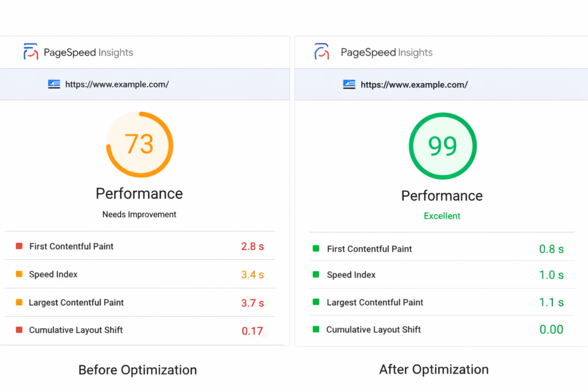The image size is (588, 392).
Task: Click orange square next to Speed Index
Action: click(19, 274)
